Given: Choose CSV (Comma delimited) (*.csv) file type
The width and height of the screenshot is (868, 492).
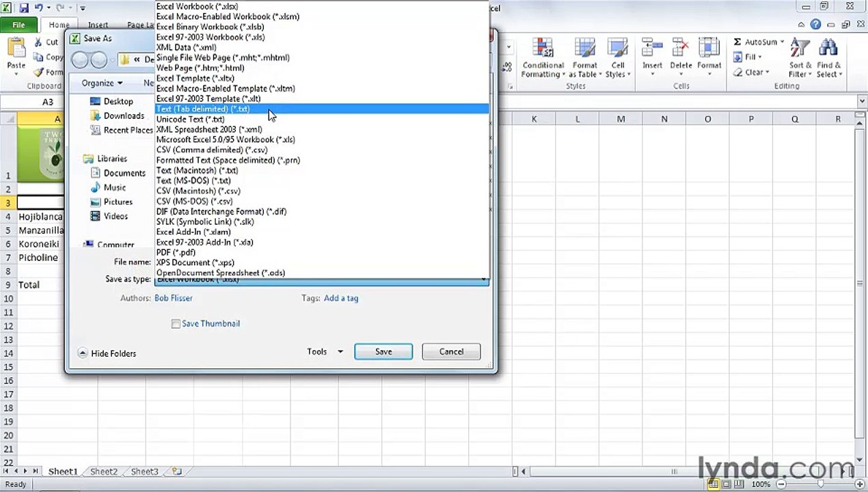Looking at the screenshot, I should [x=322, y=150].
